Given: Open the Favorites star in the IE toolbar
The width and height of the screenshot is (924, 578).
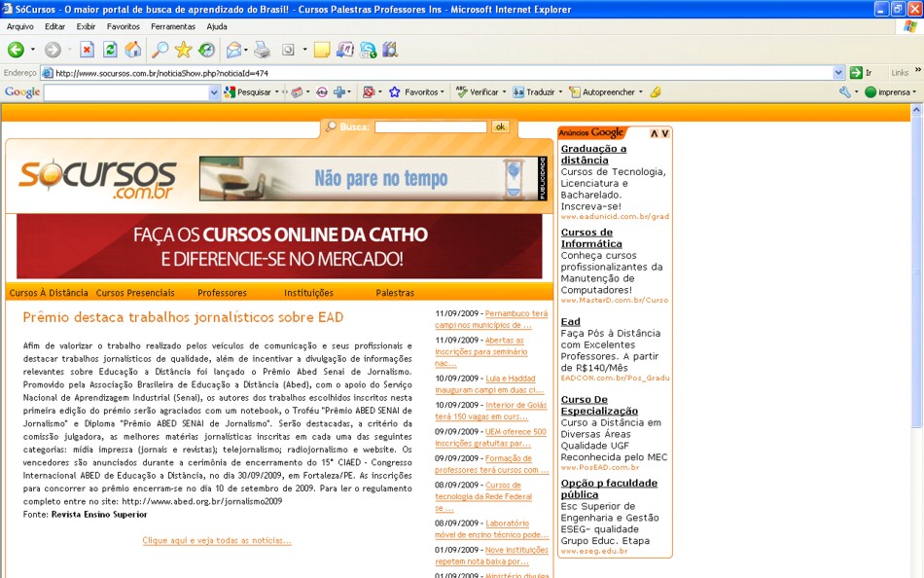Looking at the screenshot, I should [x=183, y=50].
